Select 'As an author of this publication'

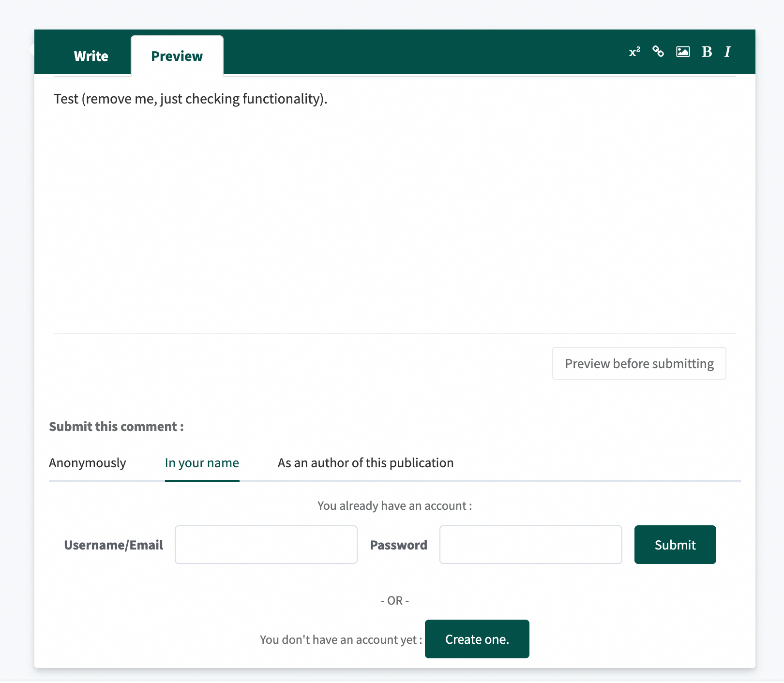(365, 463)
